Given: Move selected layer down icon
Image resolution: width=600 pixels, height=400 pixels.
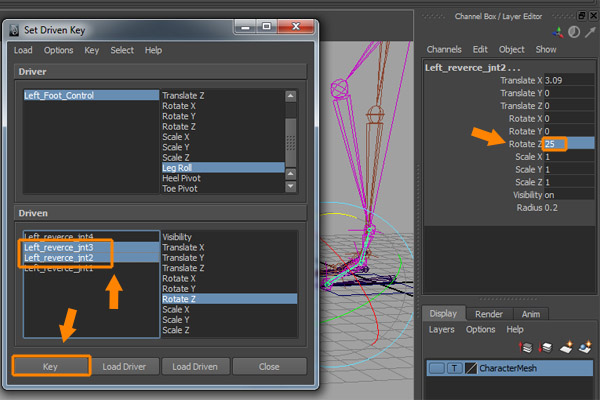Looking at the screenshot, I should tap(546, 346).
